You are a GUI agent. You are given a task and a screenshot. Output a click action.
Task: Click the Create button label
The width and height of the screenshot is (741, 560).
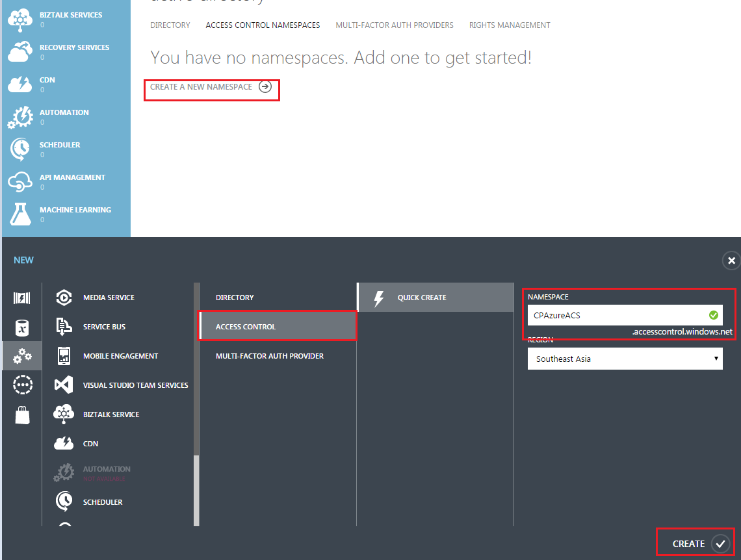tap(688, 544)
